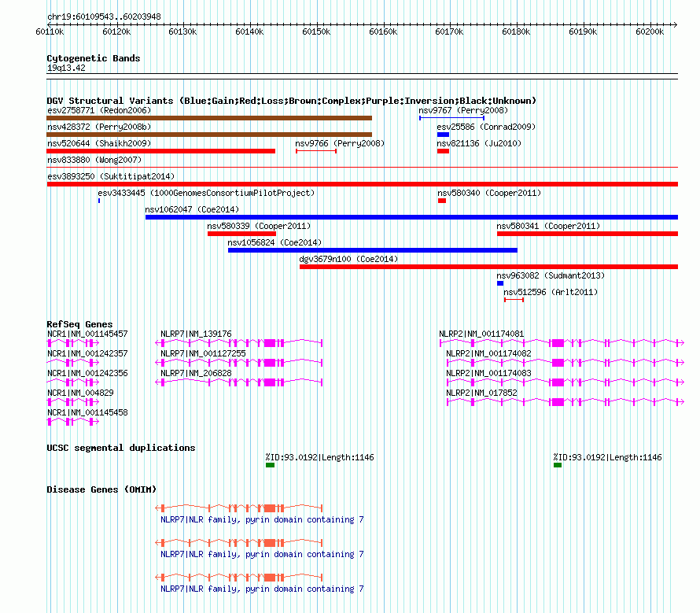Click the NCR1|NM_001242356 gene label
Image resolution: width=700 pixels, height=613 pixels.
87,373
